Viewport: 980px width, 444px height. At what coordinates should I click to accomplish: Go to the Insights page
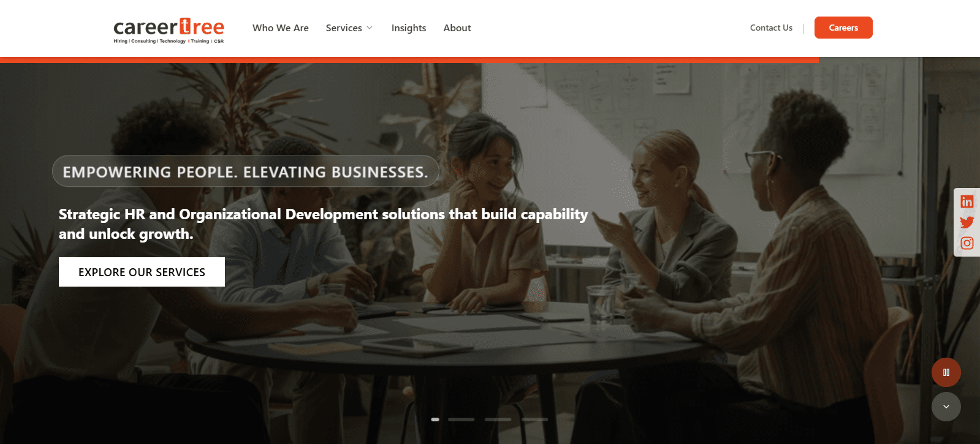coord(409,28)
